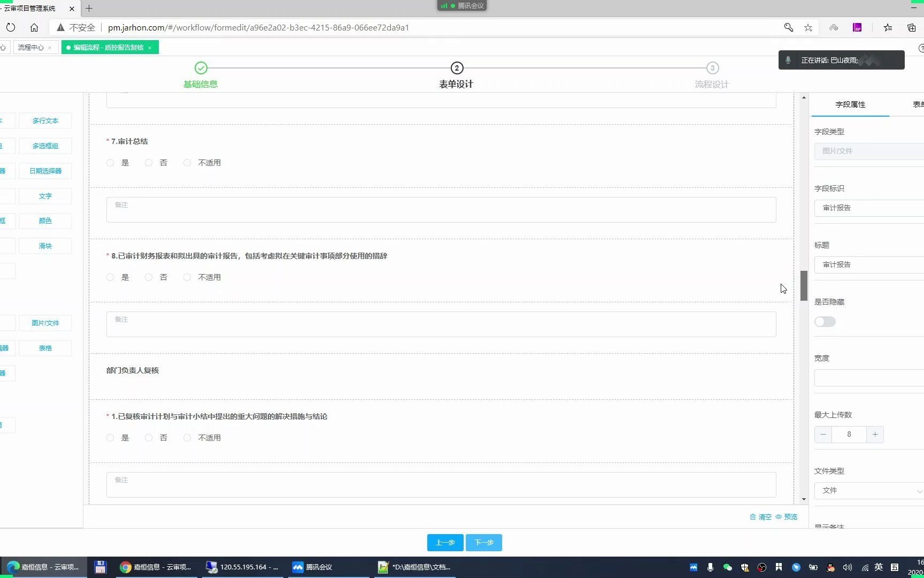Click the 备注 field under question 8
Viewport: 924px width, 578px height.
[x=441, y=324]
